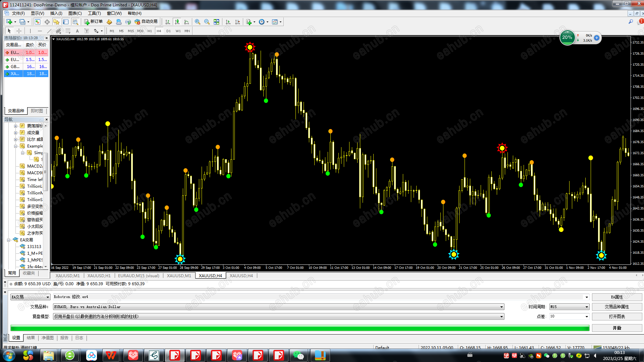This screenshot has height=362, width=644.
Task: Select the XAUUSD row in Market Watch
Action: 26,74
